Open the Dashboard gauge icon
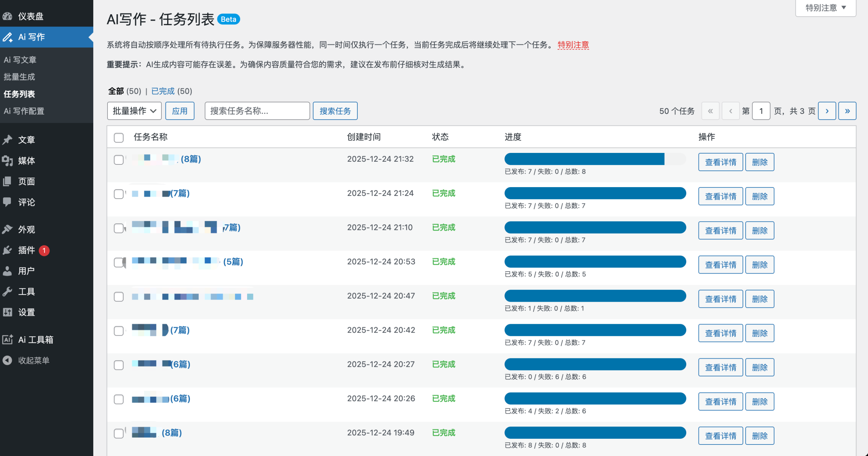The width and height of the screenshot is (868, 456). (7, 16)
